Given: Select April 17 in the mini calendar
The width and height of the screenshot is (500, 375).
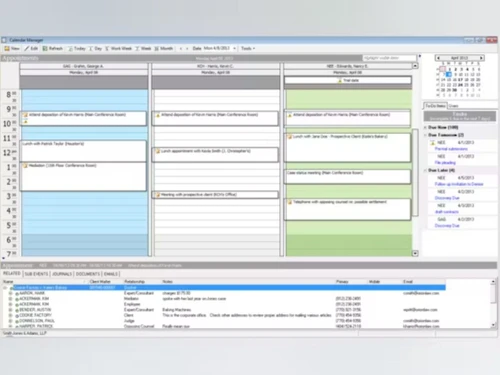Looking at the screenshot, I should point(460,80).
